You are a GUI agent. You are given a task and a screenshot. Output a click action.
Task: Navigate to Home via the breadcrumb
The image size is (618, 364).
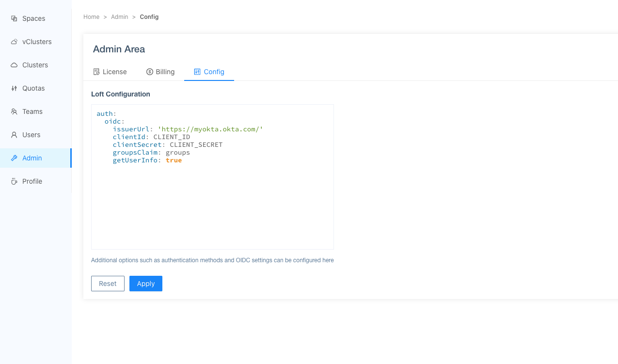(91, 16)
